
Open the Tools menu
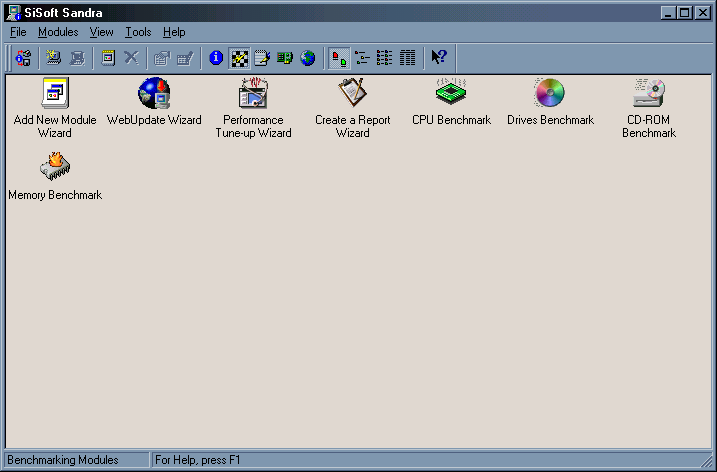point(138,32)
